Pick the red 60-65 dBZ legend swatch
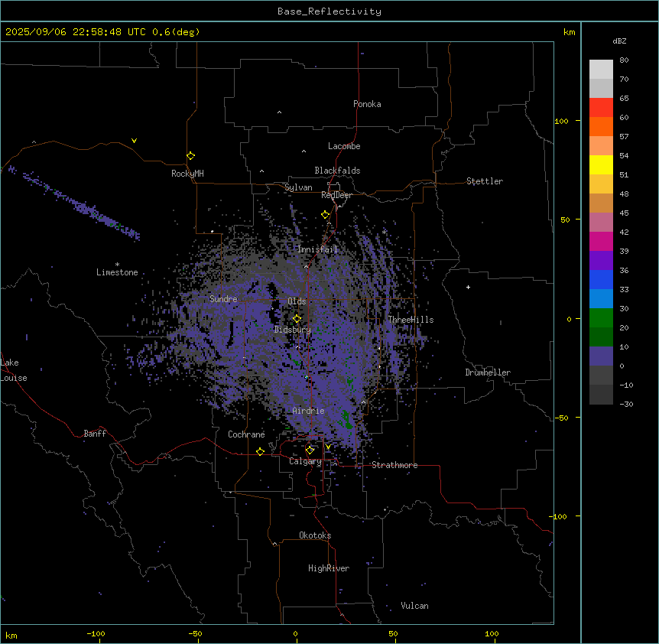Image resolution: width=659 pixels, height=644 pixels. (601, 108)
